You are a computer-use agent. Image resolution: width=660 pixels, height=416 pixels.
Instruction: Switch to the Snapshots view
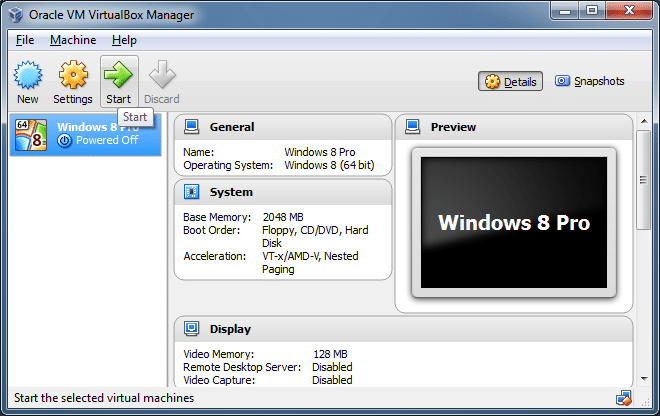click(x=589, y=81)
